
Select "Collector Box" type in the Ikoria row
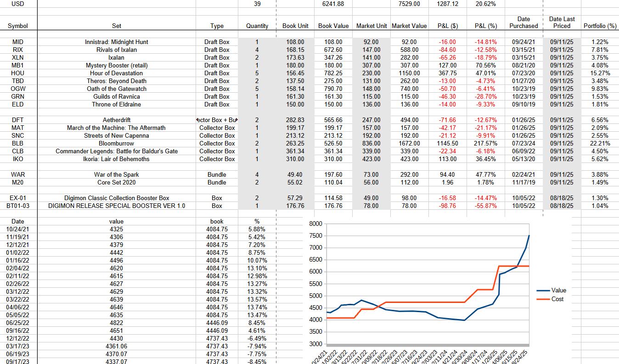click(x=217, y=159)
